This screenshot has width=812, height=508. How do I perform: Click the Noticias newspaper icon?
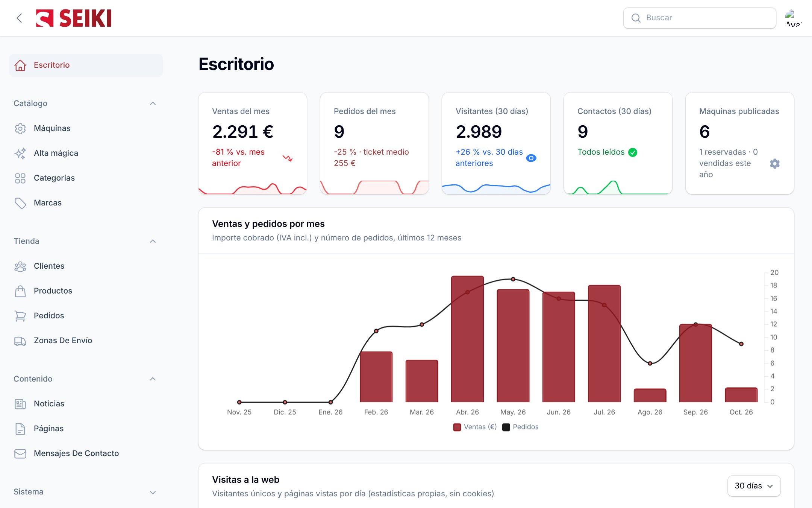(x=20, y=404)
